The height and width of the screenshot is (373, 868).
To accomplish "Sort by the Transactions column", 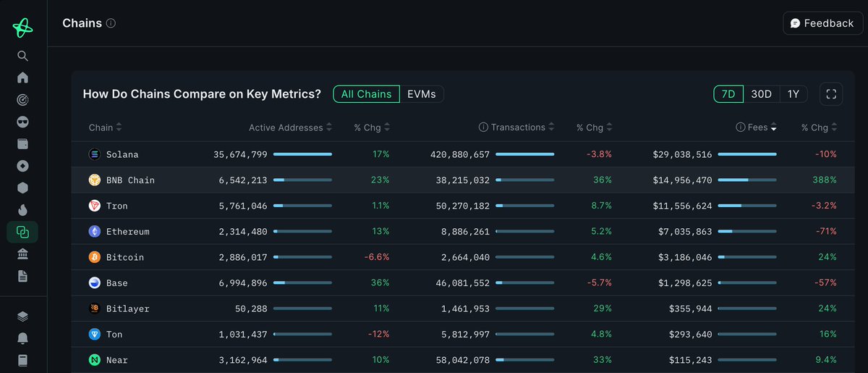I will coord(523,127).
